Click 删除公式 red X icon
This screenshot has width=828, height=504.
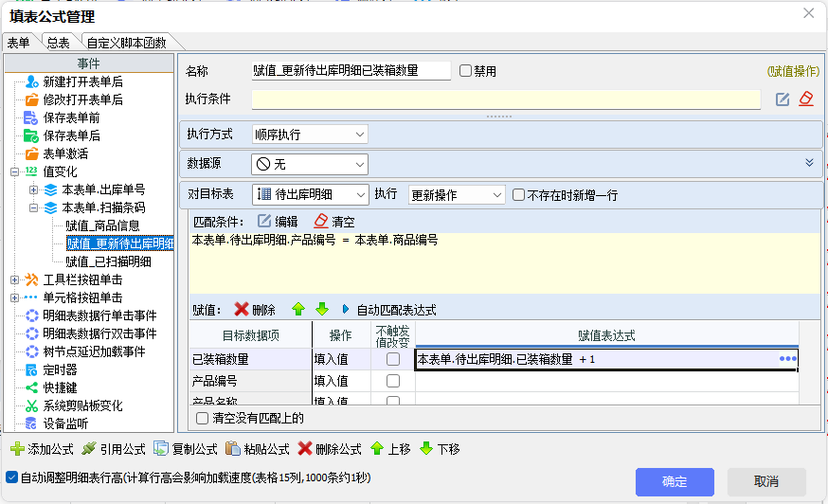305,448
